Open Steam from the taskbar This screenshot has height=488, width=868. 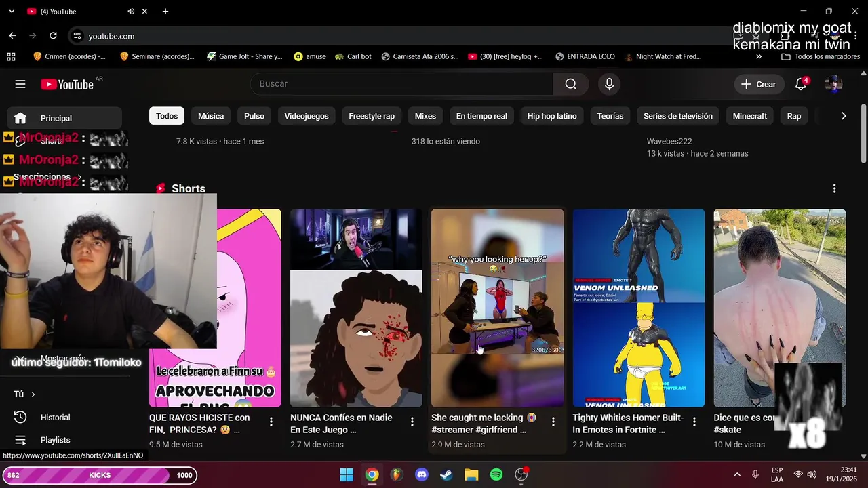coord(446,475)
